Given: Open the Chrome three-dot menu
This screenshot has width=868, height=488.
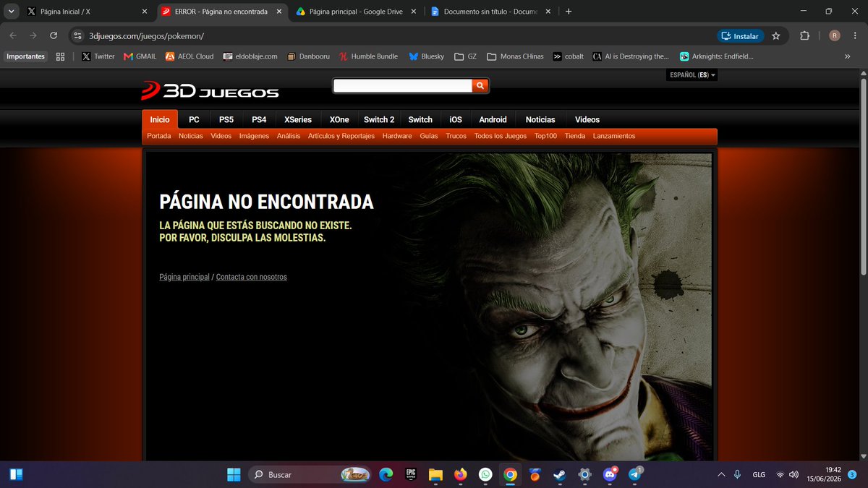Looking at the screenshot, I should 854,35.
